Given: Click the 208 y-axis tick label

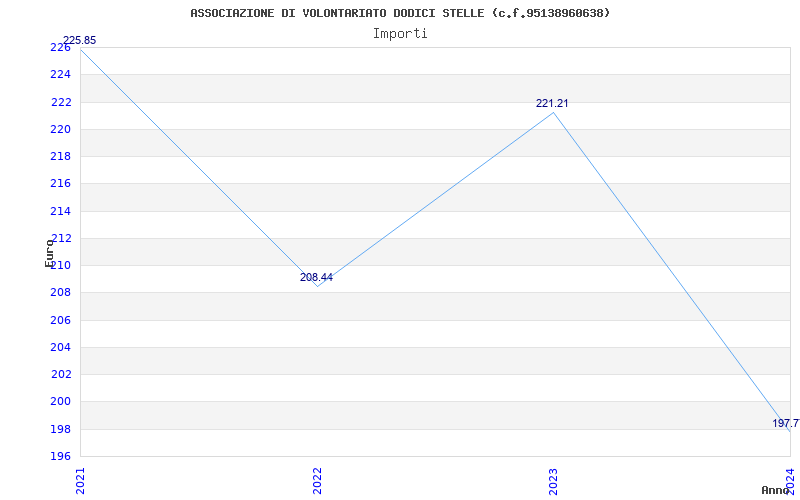Looking at the screenshot, I should (x=60, y=293).
